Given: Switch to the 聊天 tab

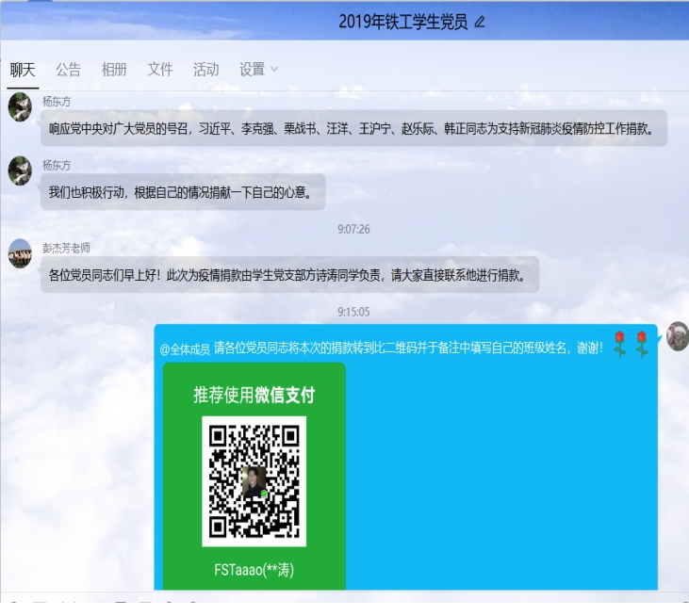Looking at the screenshot, I should click(23, 70).
